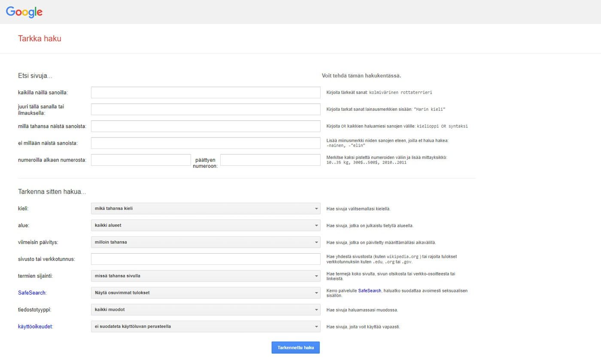This screenshot has width=601, height=364.
Task: Click the Tarkka haku heading
Action: click(x=39, y=38)
